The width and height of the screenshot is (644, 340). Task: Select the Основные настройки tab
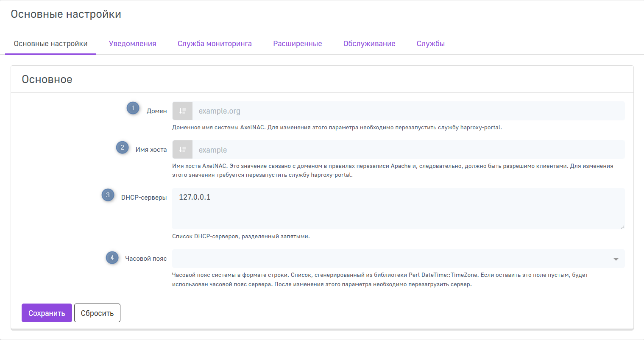click(50, 44)
